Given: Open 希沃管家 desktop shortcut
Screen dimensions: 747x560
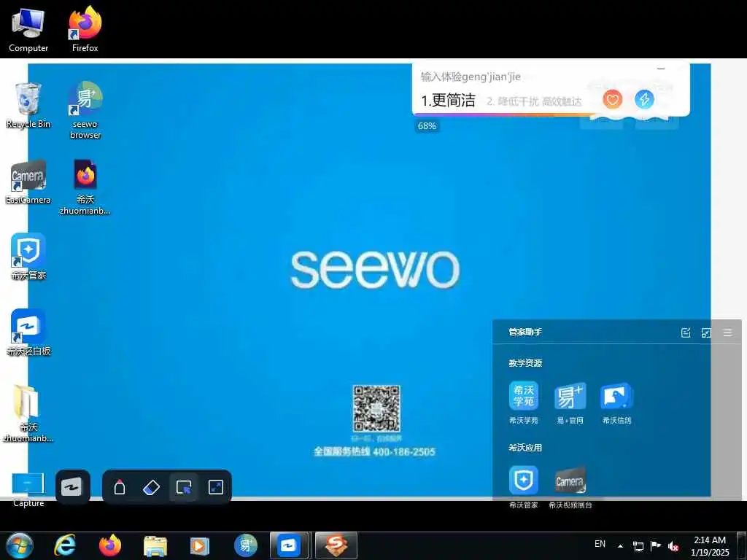Looking at the screenshot, I should point(28,257).
